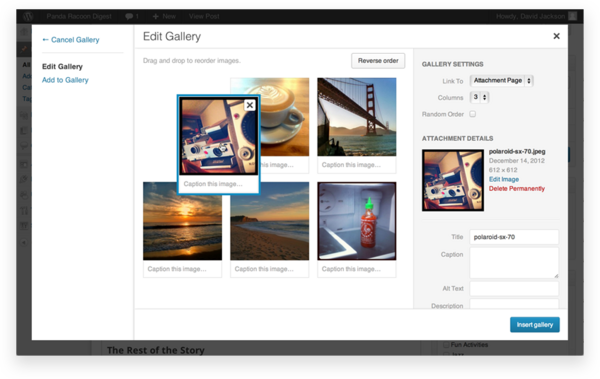Select the dragged polaroid camera thumbnail
The height and width of the screenshot is (379, 600).
tap(218, 136)
